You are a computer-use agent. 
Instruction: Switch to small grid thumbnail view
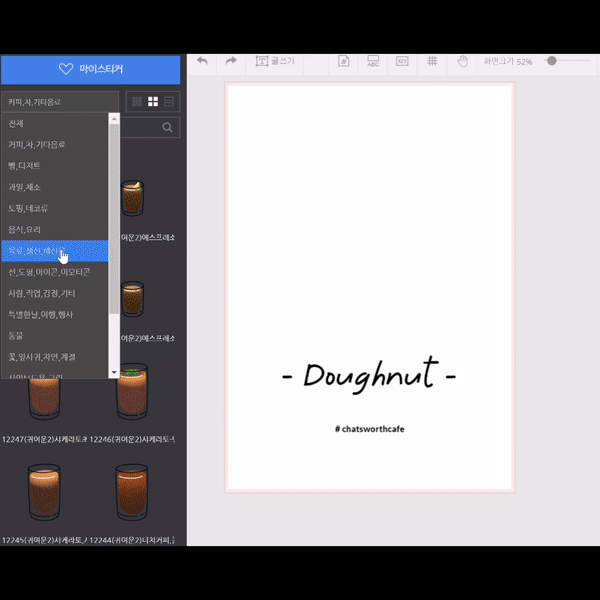point(137,101)
